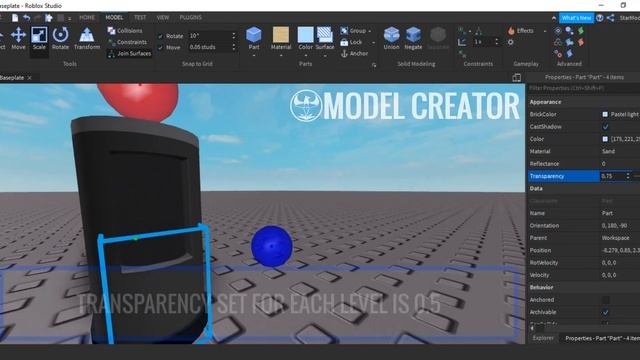This screenshot has height=360, width=640.
Task: Uncheck the Move snap checkbox
Action: [160, 47]
